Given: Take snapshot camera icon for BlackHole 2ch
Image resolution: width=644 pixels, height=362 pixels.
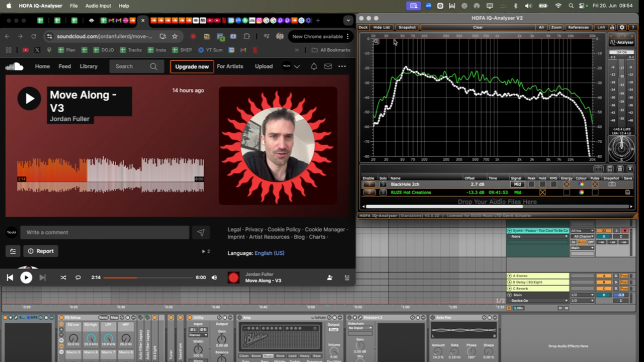Looking at the screenshot, I should point(612,185).
